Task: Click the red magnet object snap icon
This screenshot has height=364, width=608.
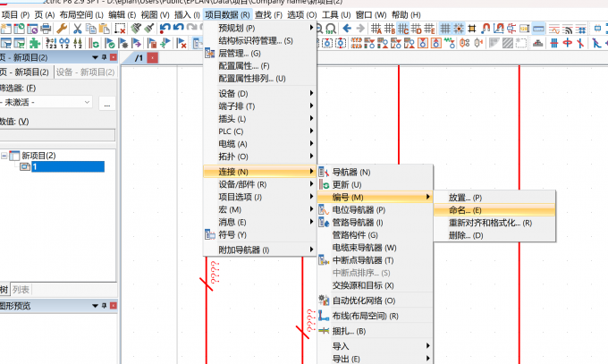Action: [486, 29]
